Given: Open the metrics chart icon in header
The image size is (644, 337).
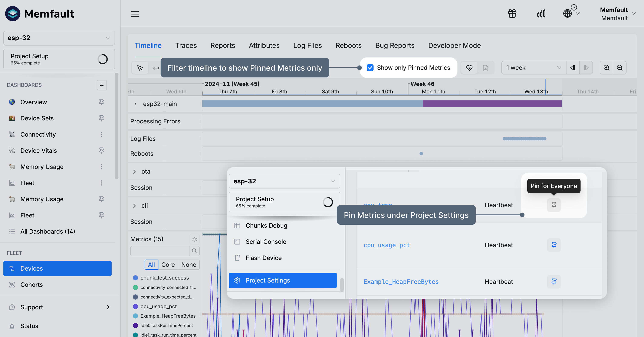Looking at the screenshot, I should [x=541, y=13].
